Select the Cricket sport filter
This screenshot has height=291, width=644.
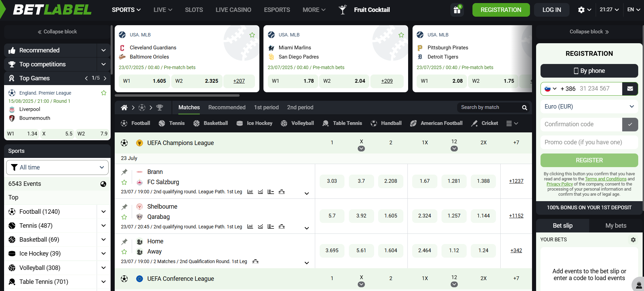pos(484,123)
